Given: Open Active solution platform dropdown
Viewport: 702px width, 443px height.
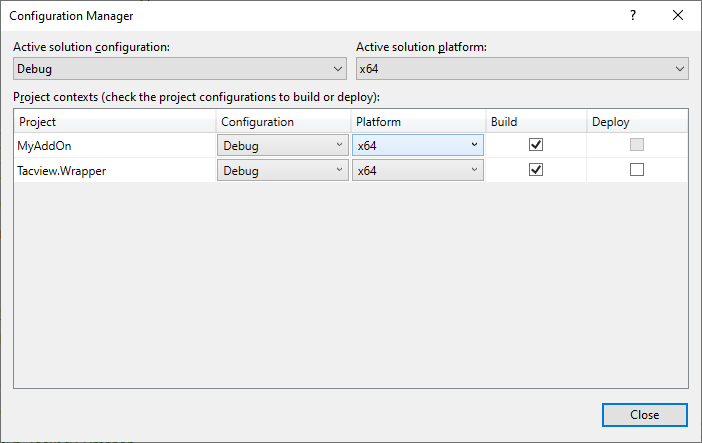Looking at the screenshot, I should pos(522,69).
